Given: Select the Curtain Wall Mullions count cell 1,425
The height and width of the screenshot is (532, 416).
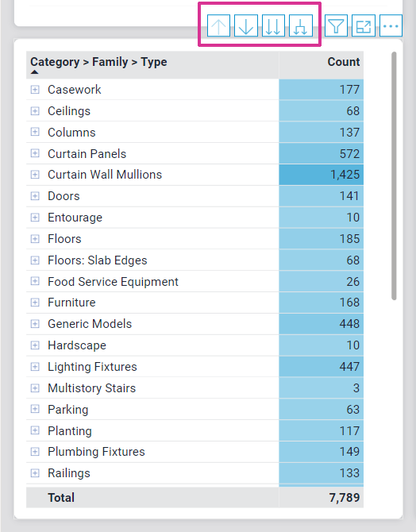Looking at the screenshot, I should 321,175.
